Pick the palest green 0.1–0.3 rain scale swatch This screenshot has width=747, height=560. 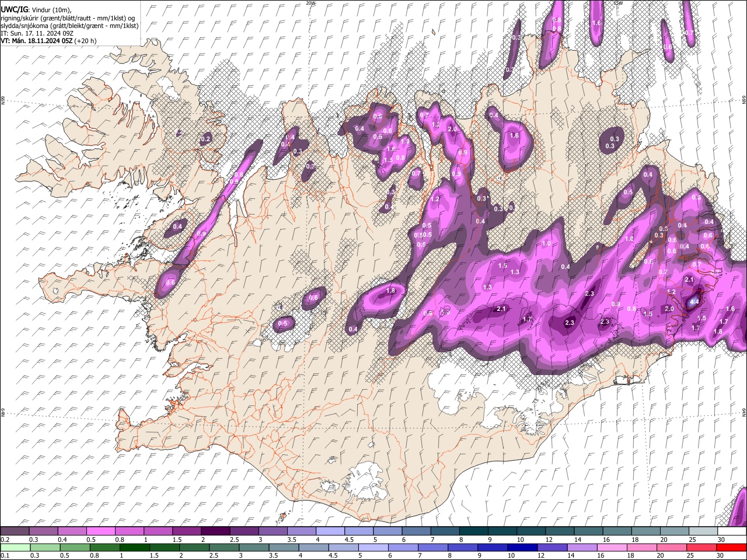(15, 547)
